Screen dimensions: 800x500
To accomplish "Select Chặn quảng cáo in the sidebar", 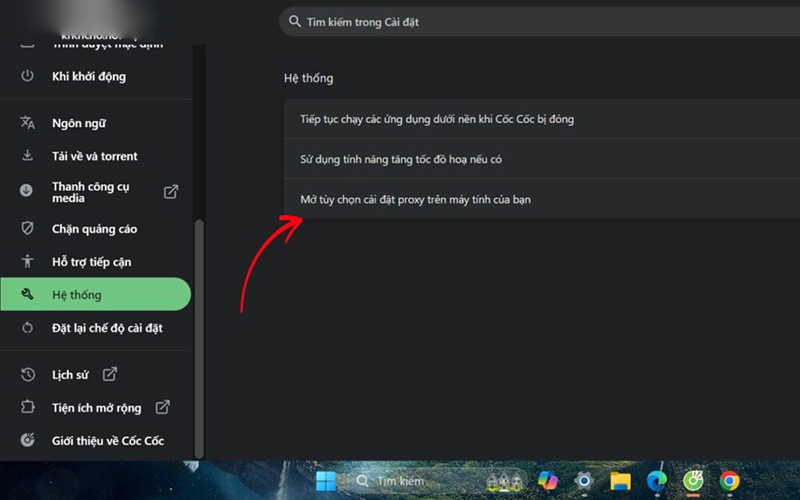I will pyautogui.click(x=96, y=229).
